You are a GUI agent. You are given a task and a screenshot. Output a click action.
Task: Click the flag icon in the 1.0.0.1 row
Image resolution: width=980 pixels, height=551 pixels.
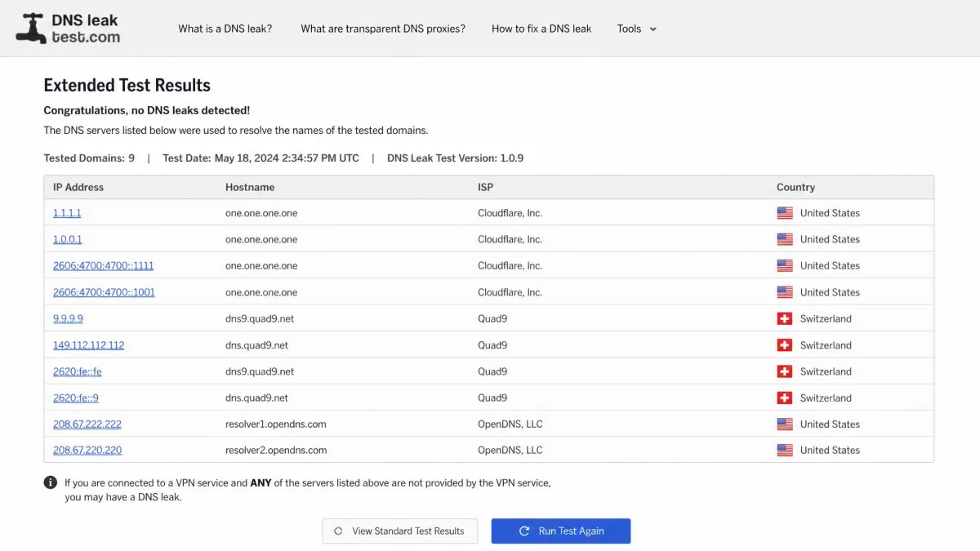coord(785,239)
